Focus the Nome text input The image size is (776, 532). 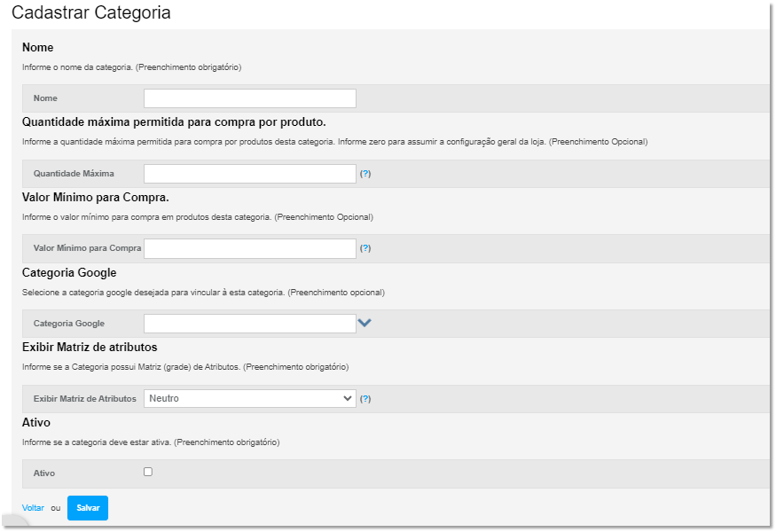(249, 98)
